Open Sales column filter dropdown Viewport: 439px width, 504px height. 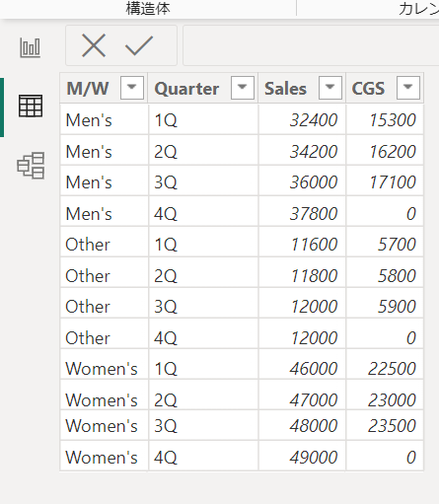tap(329, 88)
